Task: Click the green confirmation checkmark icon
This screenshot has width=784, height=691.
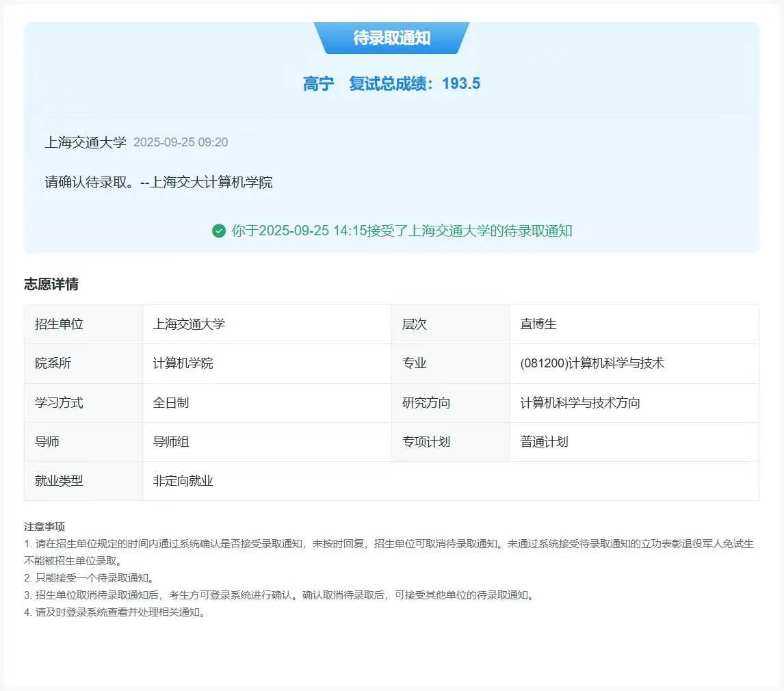Action: [219, 231]
